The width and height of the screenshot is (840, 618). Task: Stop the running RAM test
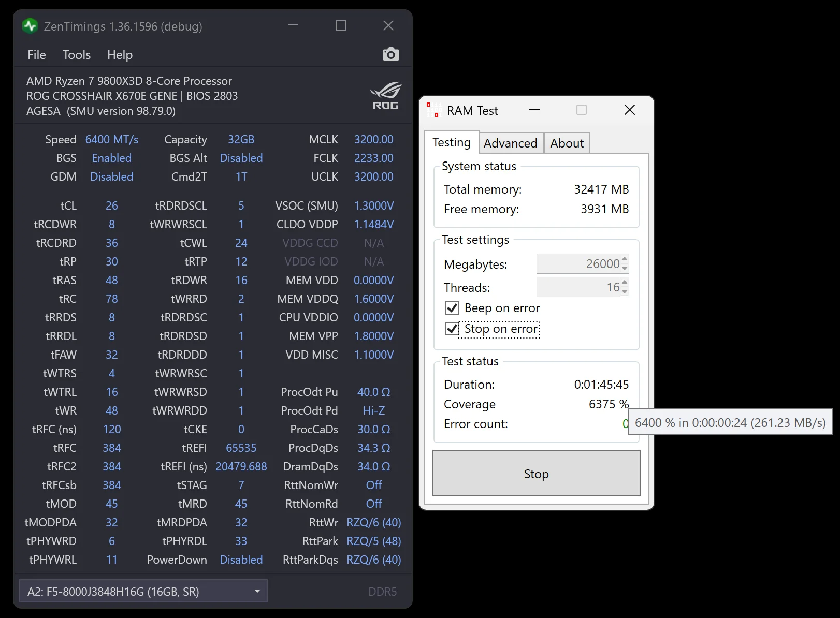[x=537, y=473]
